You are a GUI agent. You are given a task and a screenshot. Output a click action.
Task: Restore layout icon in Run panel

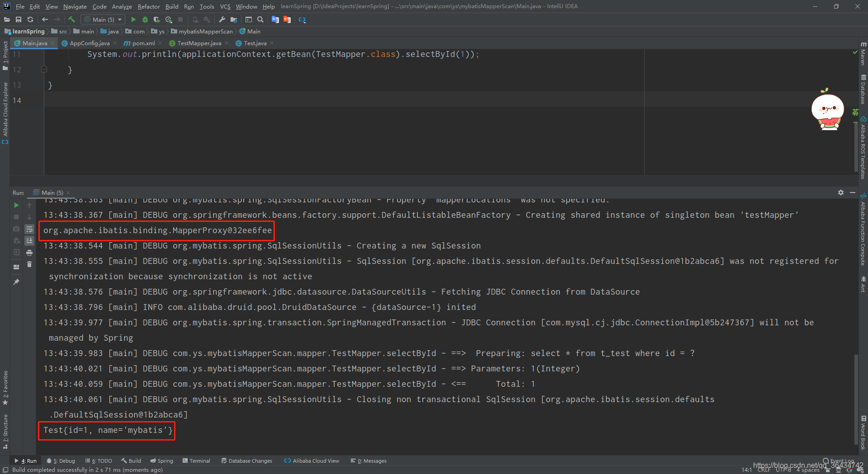coord(16,267)
